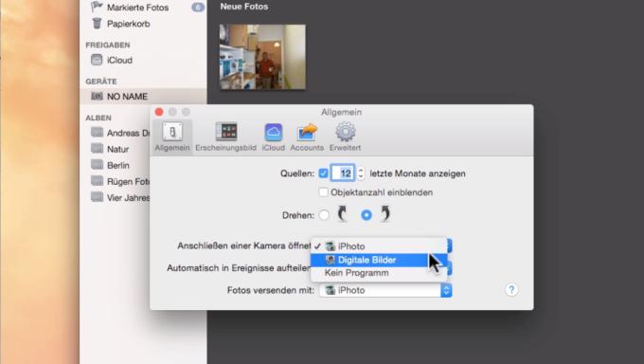Open the Fotos versenden mit dropdown
The height and width of the screenshot is (364, 644).
point(385,290)
